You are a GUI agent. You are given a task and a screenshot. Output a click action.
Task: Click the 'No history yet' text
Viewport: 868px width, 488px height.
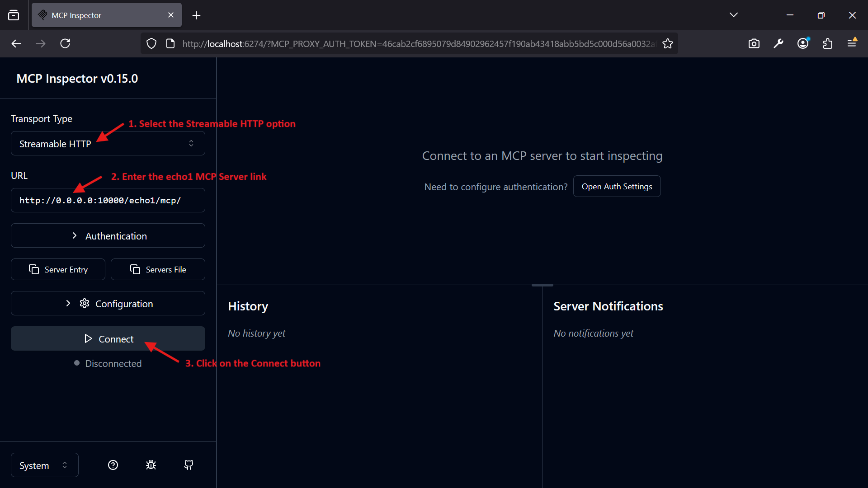[256, 333]
